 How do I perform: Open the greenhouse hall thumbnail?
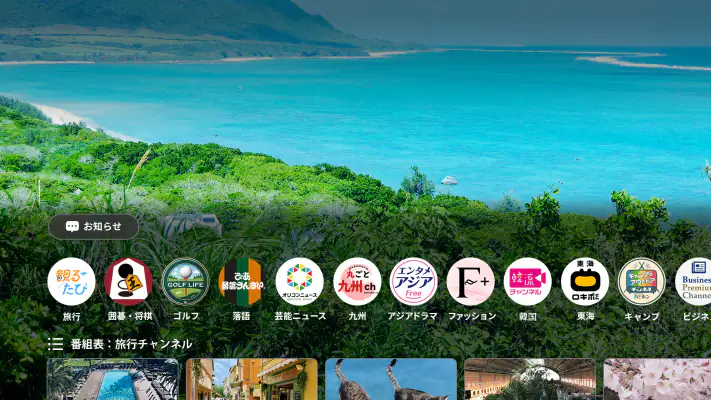pyautogui.click(x=530, y=379)
